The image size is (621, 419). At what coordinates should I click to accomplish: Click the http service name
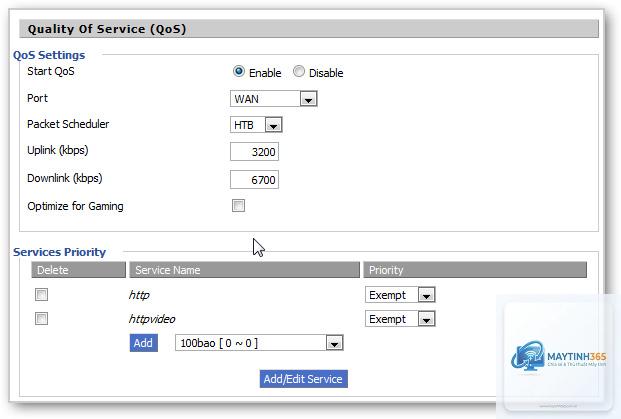pyautogui.click(x=139, y=295)
